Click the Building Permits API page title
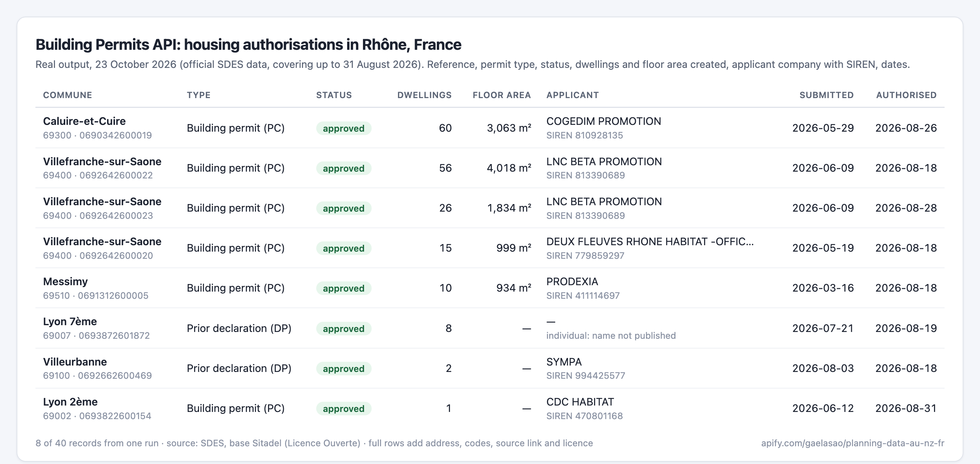 click(248, 45)
